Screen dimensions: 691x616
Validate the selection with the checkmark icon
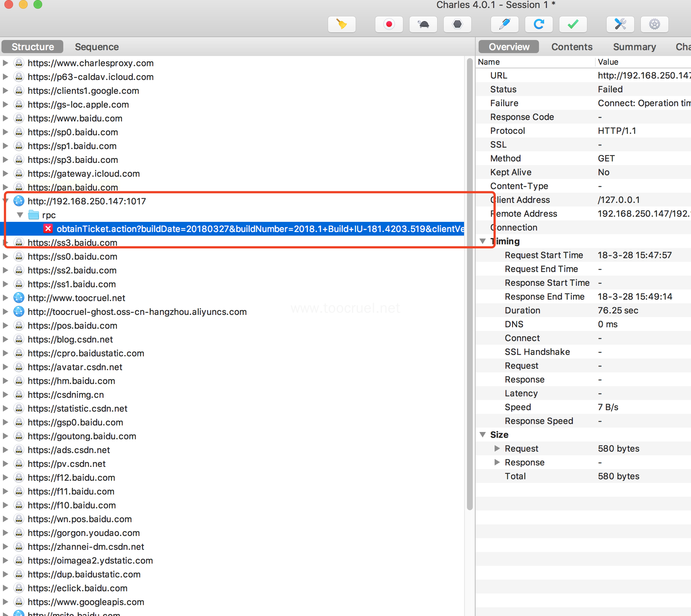573,24
